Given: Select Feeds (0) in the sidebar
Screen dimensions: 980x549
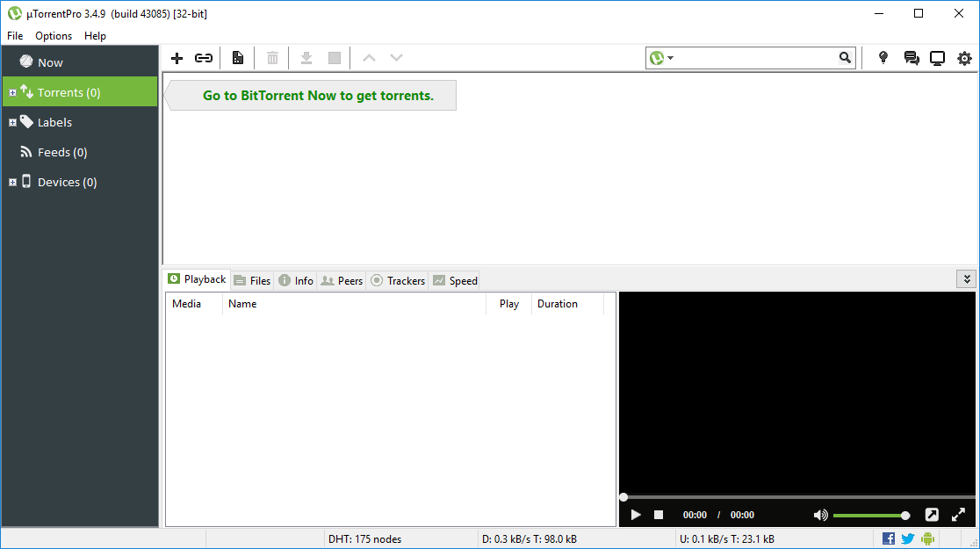Looking at the screenshot, I should [x=79, y=152].
